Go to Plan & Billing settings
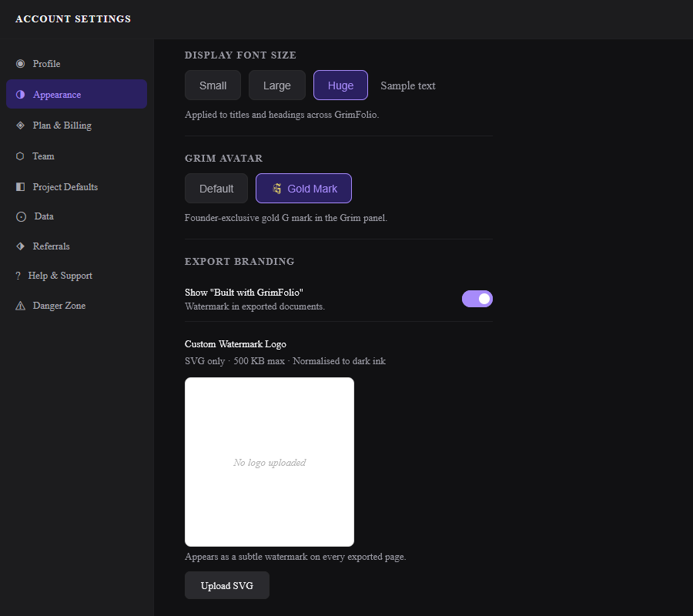 (76, 126)
